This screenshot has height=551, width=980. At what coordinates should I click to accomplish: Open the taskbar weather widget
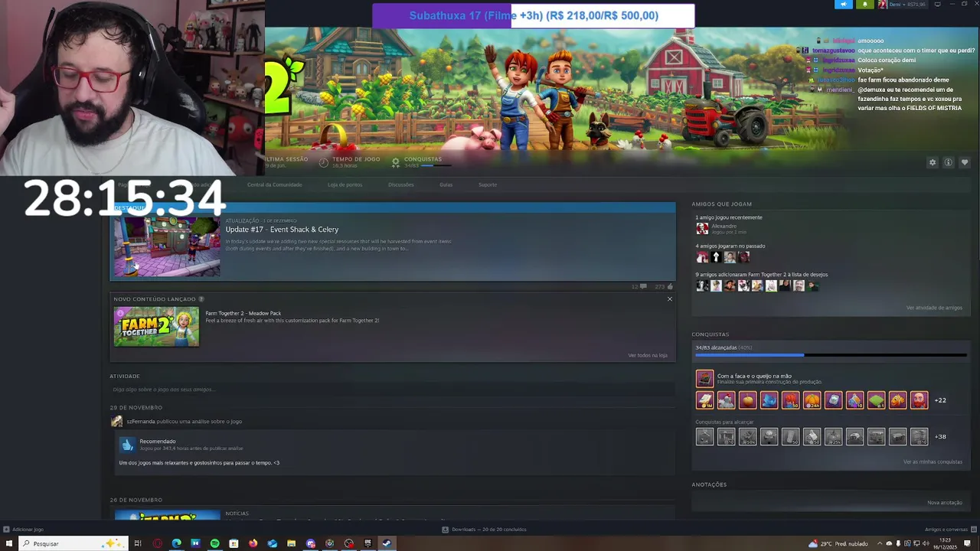838,544
